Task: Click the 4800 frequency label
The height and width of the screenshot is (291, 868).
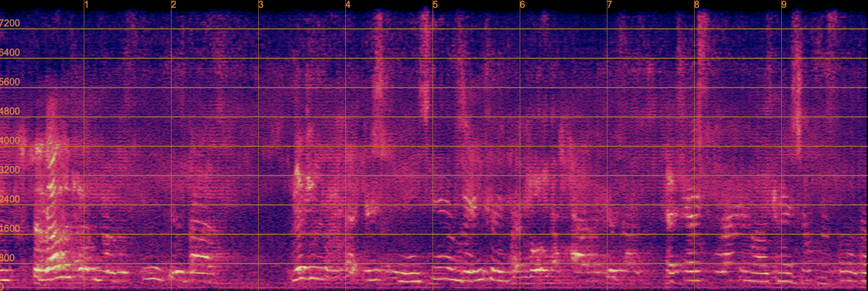Action: (10, 111)
